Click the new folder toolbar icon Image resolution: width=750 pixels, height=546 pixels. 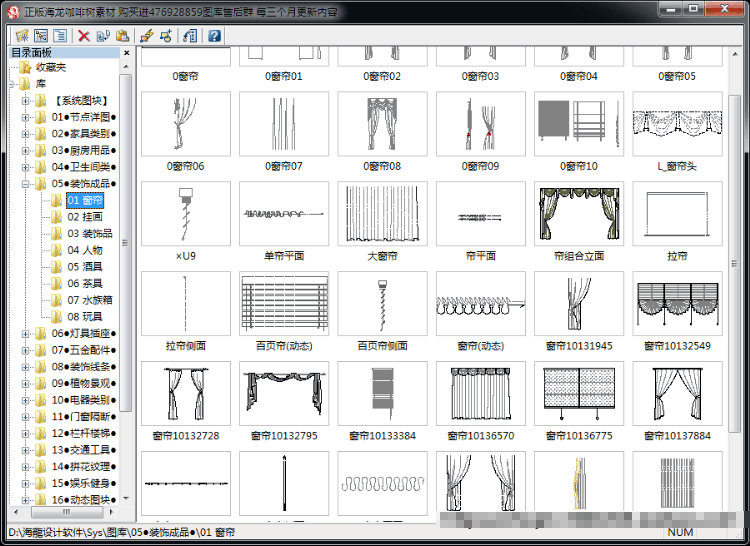(x=22, y=36)
